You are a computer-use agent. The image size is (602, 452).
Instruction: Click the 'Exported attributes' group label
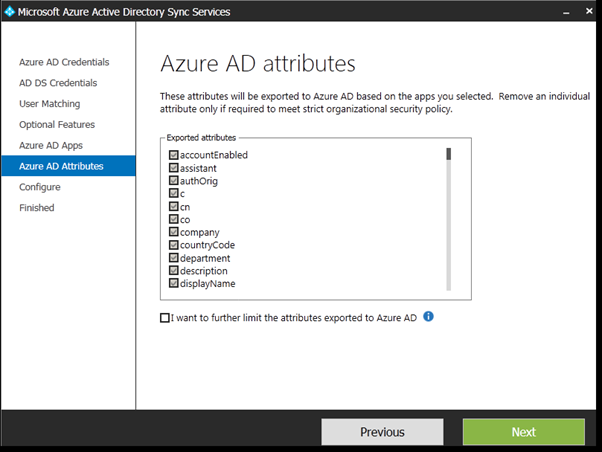[x=201, y=137]
